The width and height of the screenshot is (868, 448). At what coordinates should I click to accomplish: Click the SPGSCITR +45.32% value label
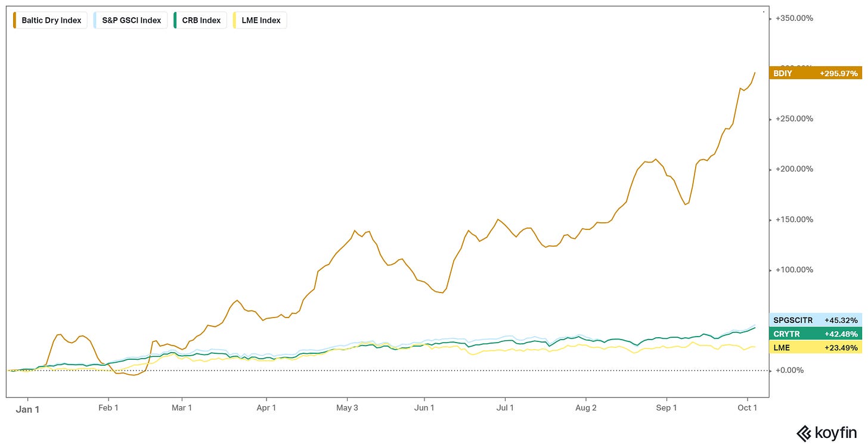point(816,320)
